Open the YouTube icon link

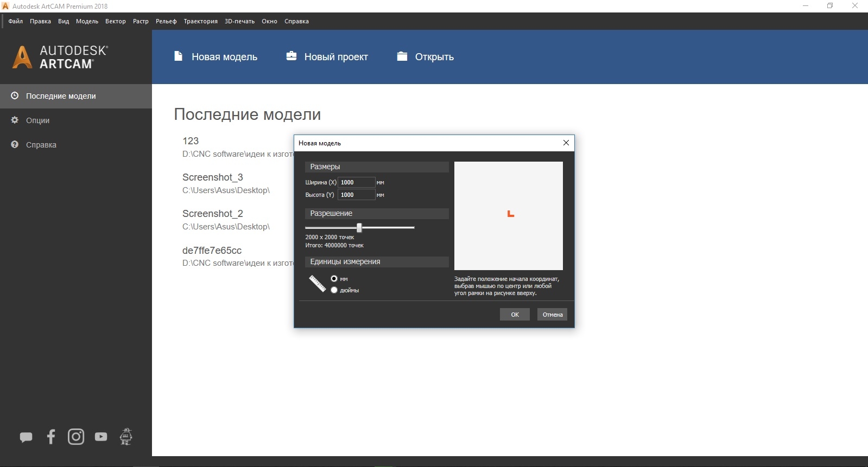(x=101, y=437)
